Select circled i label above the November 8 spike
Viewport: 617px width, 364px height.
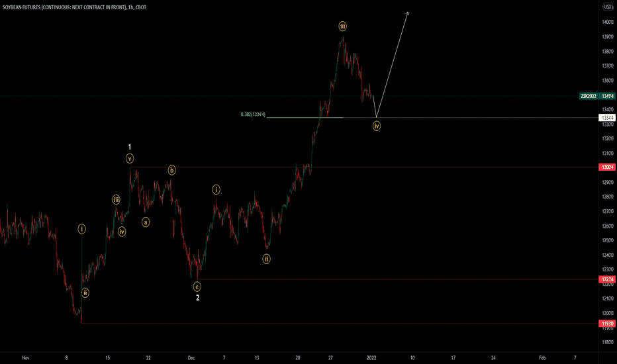pyautogui.click(x=81, y=229)
